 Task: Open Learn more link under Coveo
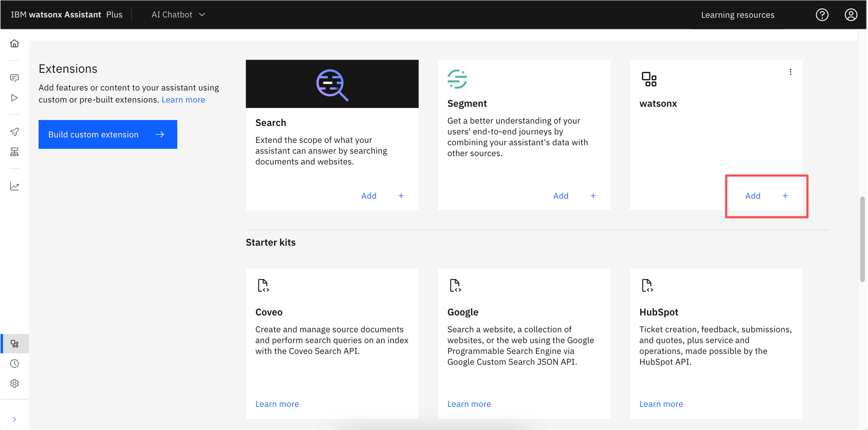277,404
